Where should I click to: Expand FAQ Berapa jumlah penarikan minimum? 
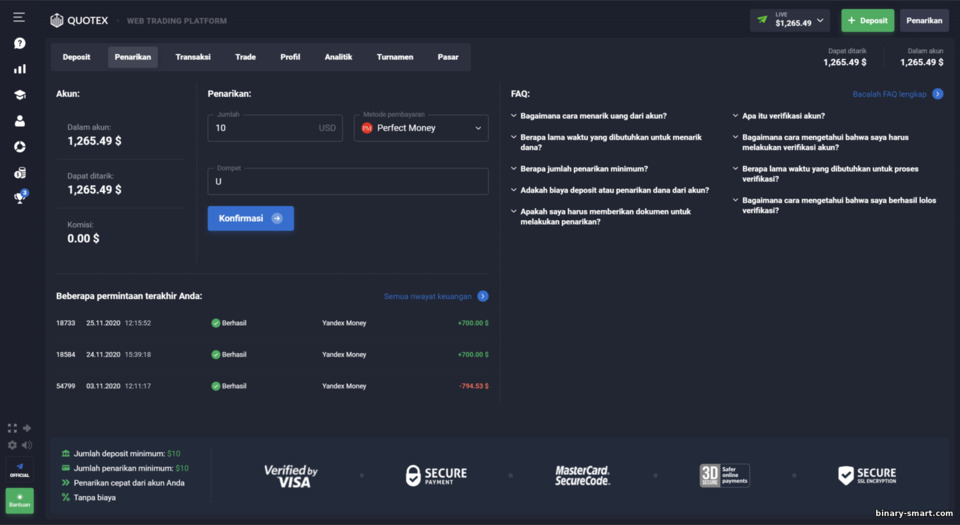pos(579,169)
